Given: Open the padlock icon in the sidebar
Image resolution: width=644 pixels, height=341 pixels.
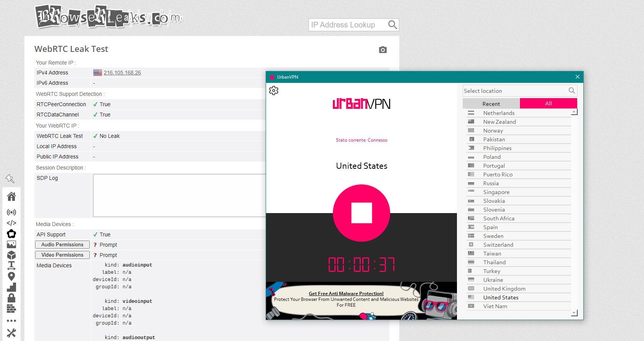Looking at the screenshot, I should (11, 298).
